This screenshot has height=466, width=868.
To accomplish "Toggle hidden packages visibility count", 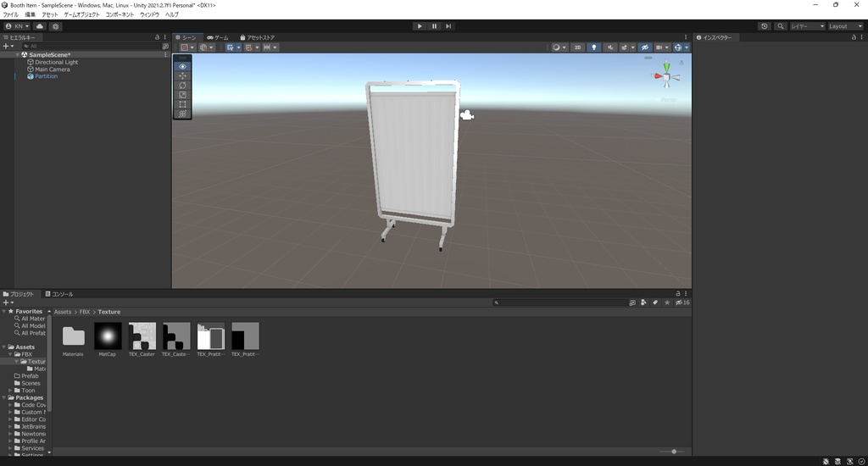I will [682, 302].
